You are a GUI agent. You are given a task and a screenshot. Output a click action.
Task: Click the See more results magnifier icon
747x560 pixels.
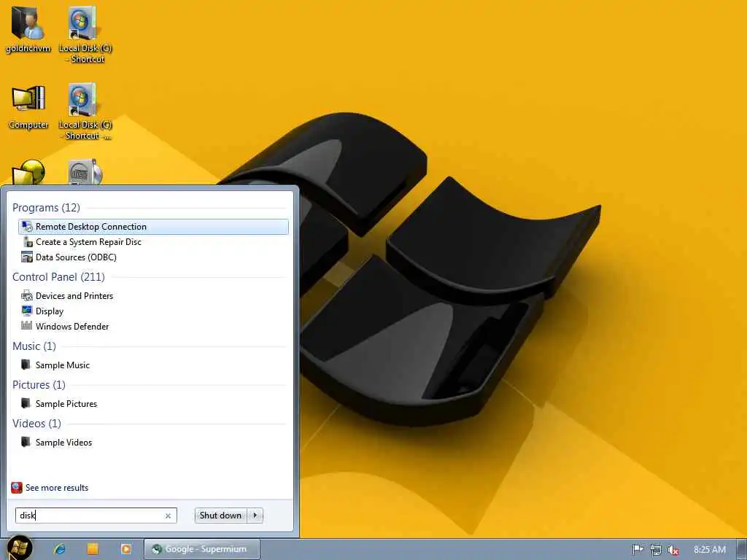(17, 488)
